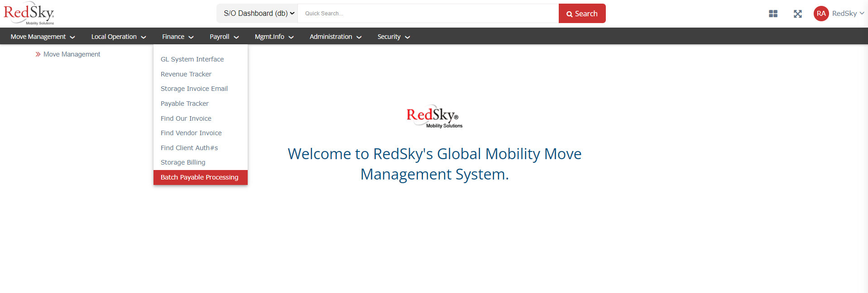
Task: Choose Find Our Invoice entry
Action: (x=201, y=118)
